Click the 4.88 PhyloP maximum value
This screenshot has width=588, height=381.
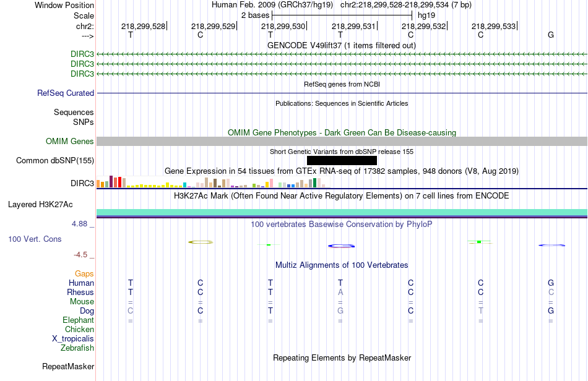(x=79, y=224)
